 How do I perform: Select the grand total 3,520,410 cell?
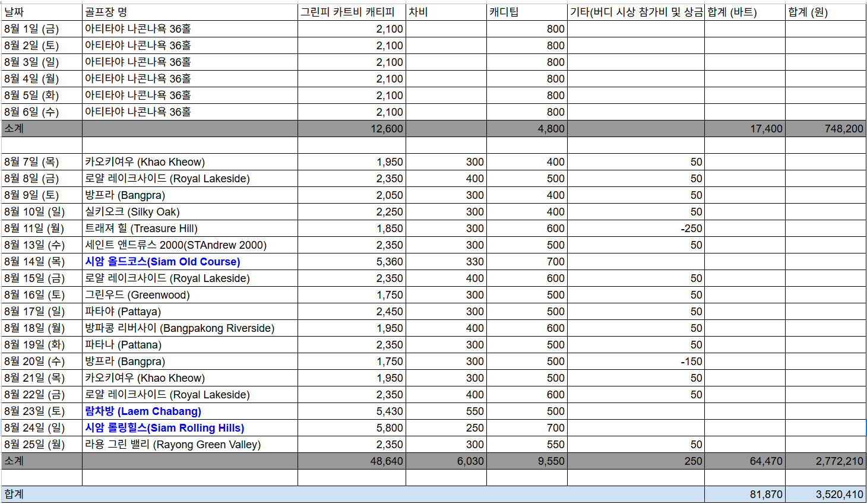(x=825, y=495)
